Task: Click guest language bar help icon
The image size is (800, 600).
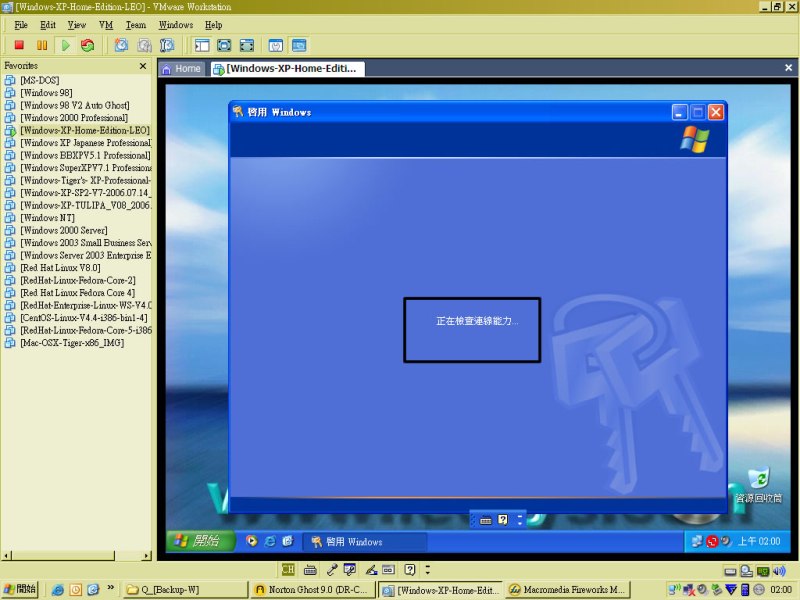Action: click(503, 520)
